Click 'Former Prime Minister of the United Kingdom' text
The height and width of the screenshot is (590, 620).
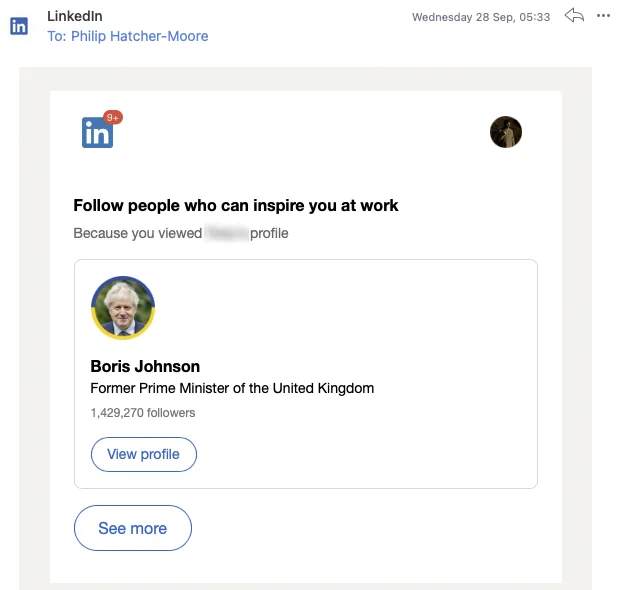(232, 388)
